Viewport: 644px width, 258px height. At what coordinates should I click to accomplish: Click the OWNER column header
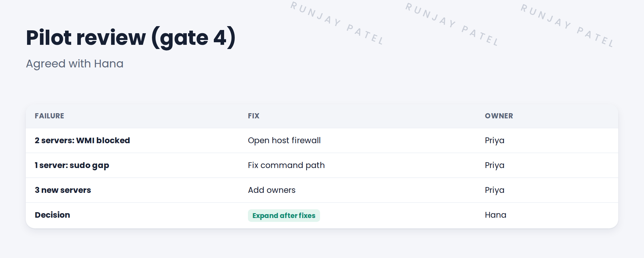click(499, 116)
